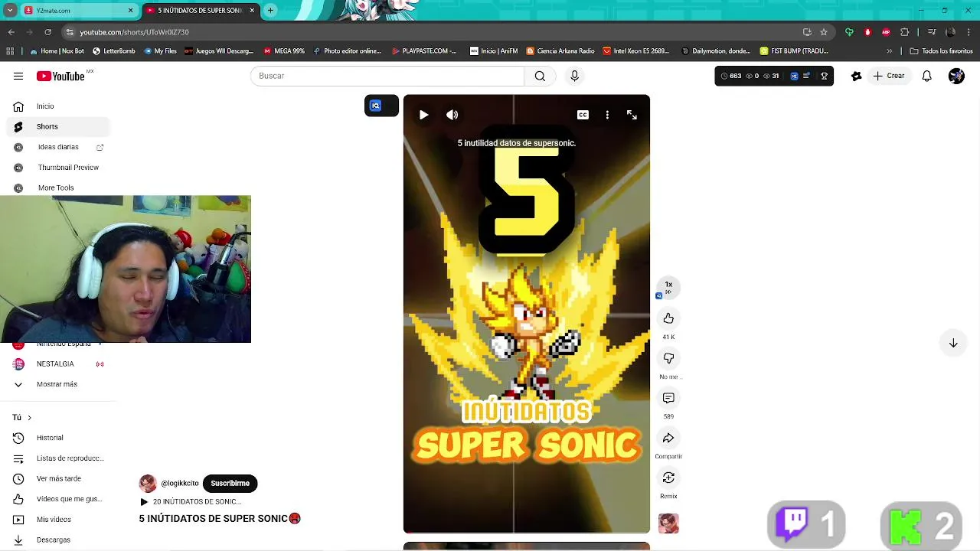Open the notifications bell
This screenshot has width=980, height=551.
click(926, 76)
